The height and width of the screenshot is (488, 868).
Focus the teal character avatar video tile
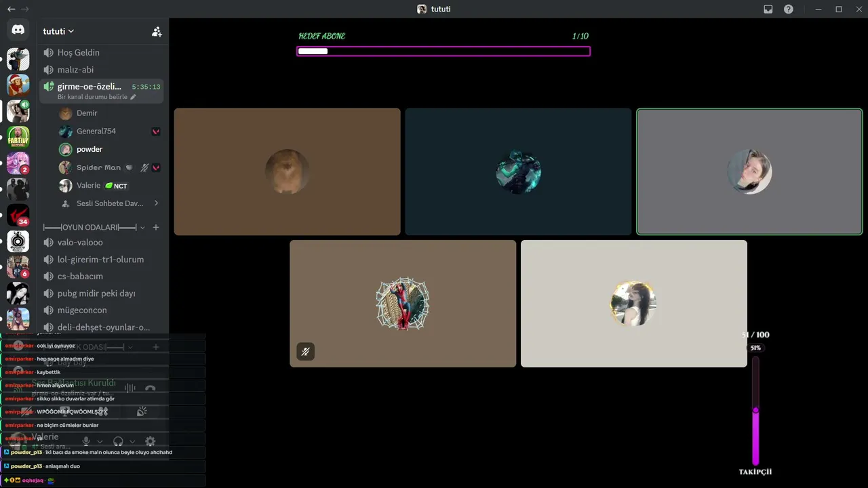coord(518,171)
